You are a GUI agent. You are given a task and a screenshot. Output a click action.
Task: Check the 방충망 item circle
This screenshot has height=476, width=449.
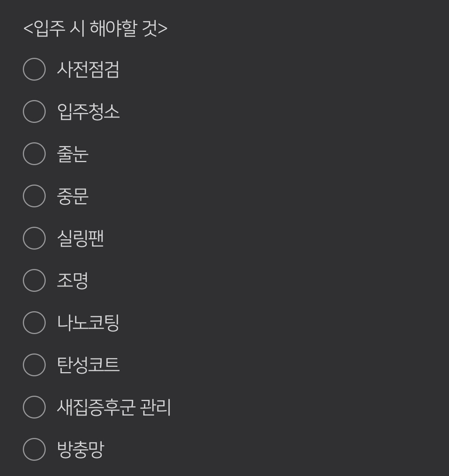34,449
